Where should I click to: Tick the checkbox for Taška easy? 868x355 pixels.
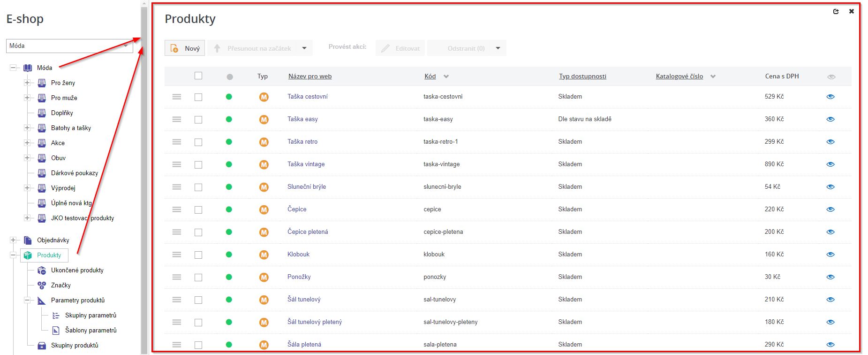[198, 119]
